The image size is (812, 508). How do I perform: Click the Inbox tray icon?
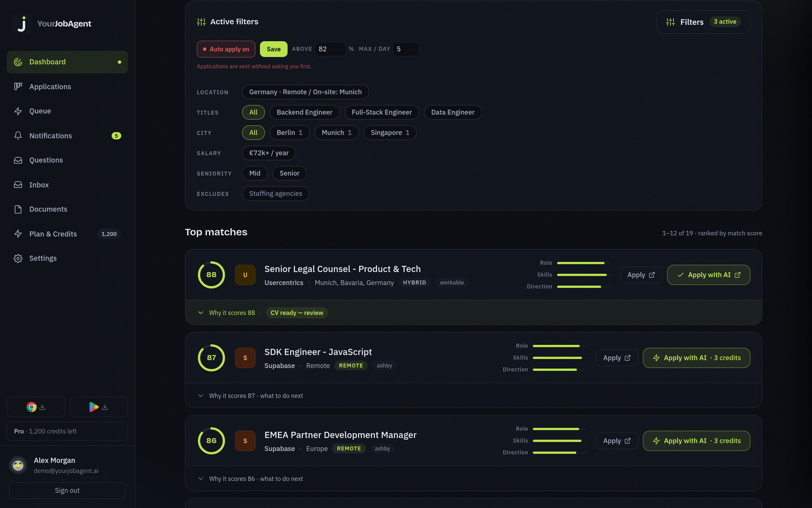18,185
